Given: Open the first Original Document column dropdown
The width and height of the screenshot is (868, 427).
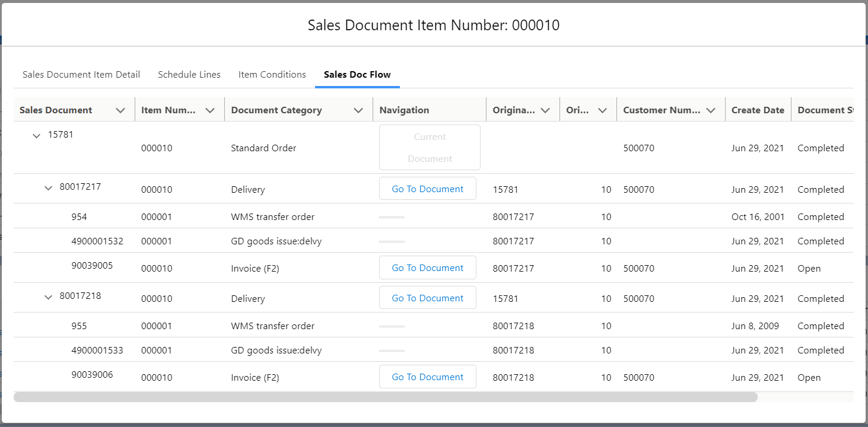Looking at the screenshot, I should [546, 110].
